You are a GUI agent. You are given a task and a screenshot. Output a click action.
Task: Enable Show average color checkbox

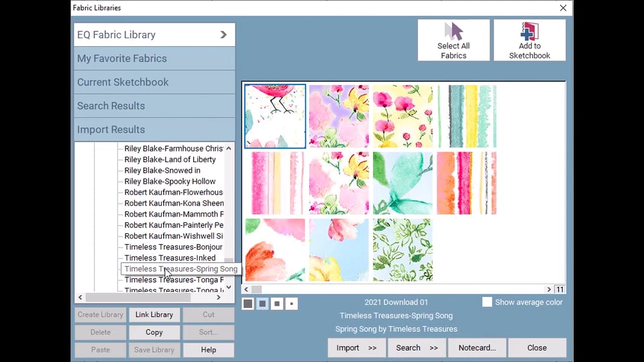click(487, 302)
